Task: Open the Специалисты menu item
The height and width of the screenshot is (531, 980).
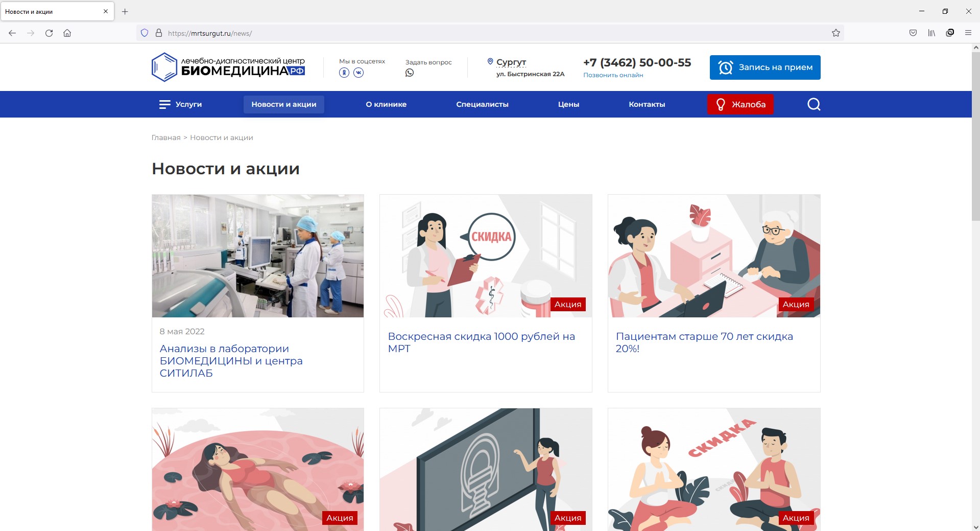Action: tap(482, 104)
